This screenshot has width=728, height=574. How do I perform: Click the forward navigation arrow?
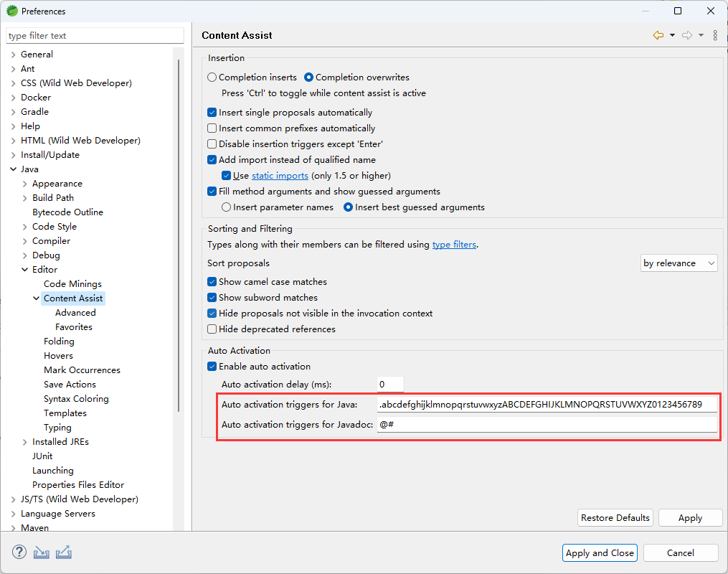(x=686, y=35)
